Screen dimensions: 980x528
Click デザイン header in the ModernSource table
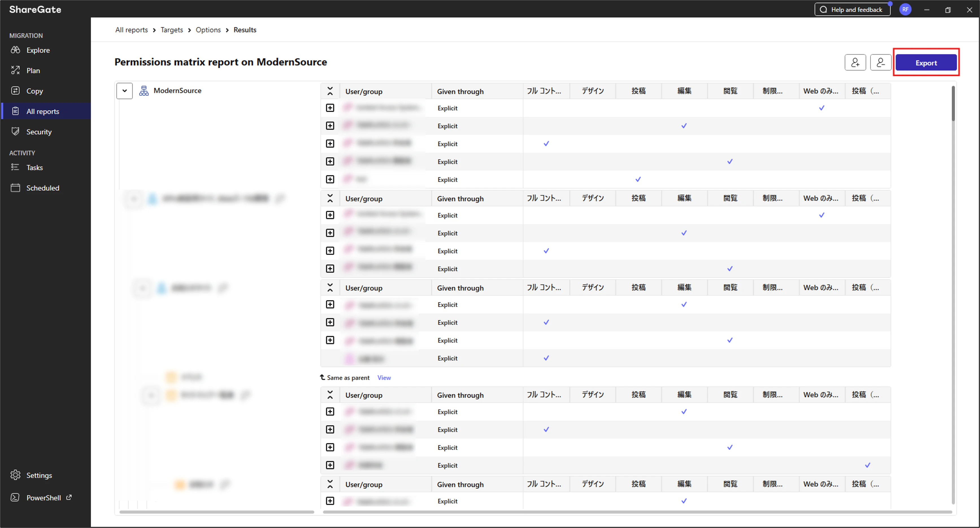tap(593, 91)
